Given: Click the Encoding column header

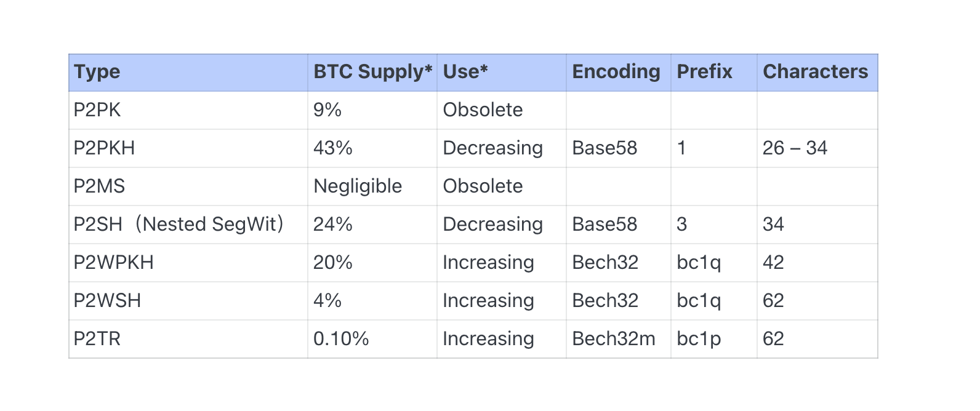Looking at the screenshot, I should [616, 72].
